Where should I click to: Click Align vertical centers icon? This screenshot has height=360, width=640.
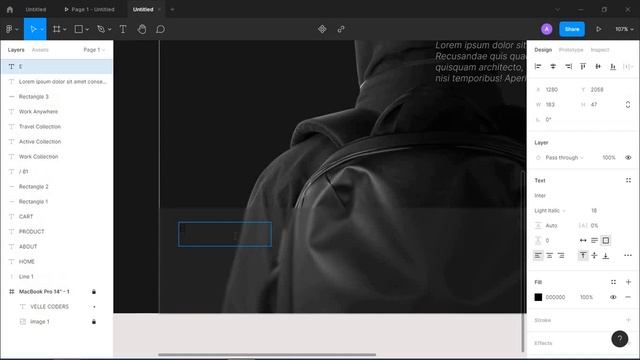coord(598,67)
